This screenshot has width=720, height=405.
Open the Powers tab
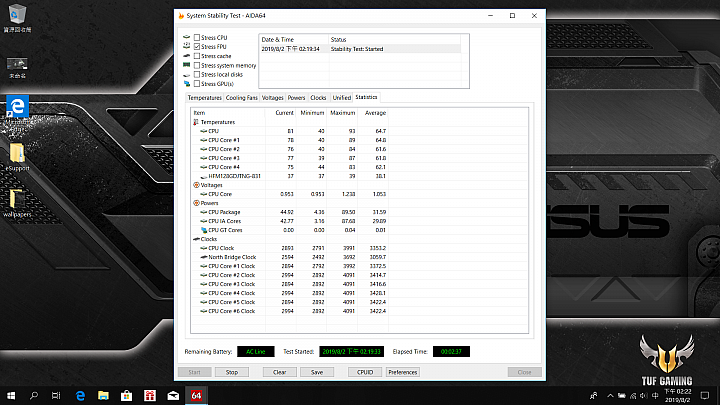[296, 98]
